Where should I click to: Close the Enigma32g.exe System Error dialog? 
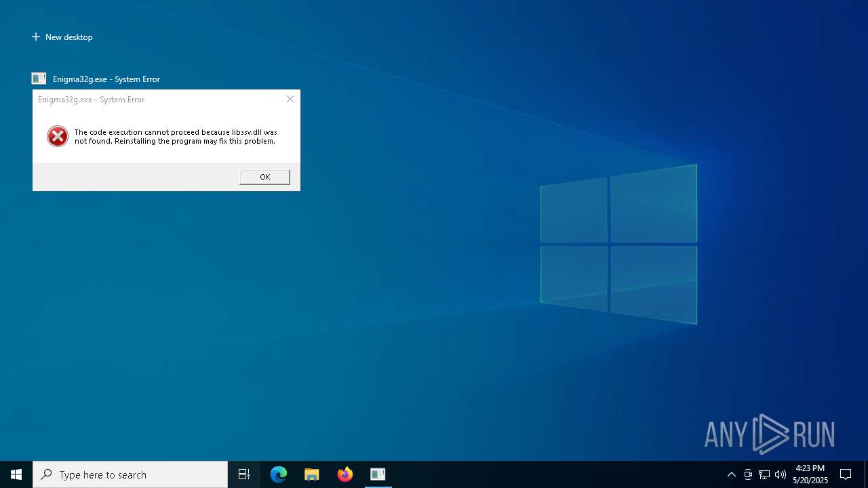(290, 99)
